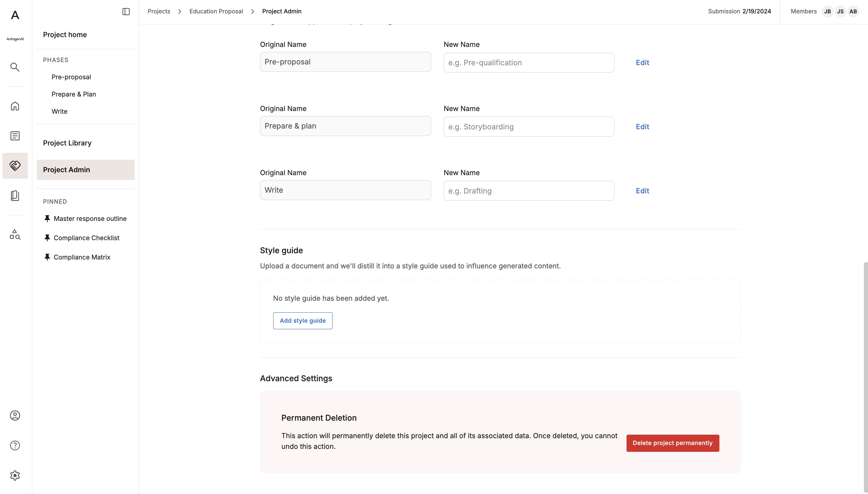Image resolution: width=868 pixels, height=494 pixels.
Task: Open Master response outline pinned item
Action: 90,218
